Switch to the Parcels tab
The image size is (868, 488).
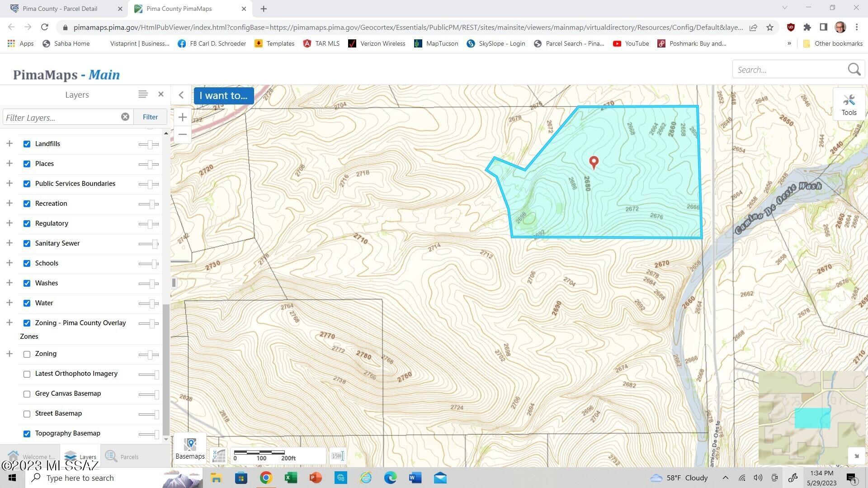point(122,456)
